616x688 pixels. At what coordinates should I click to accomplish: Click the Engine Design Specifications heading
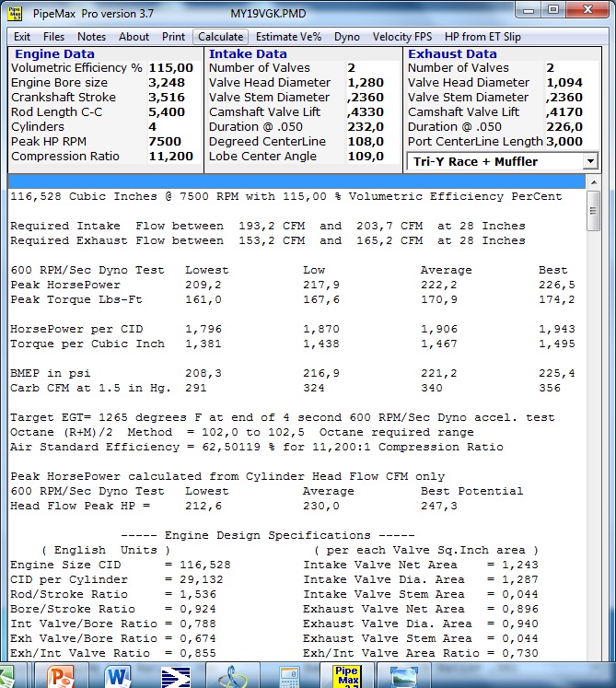pyautogui.click(x=268, y=535)
